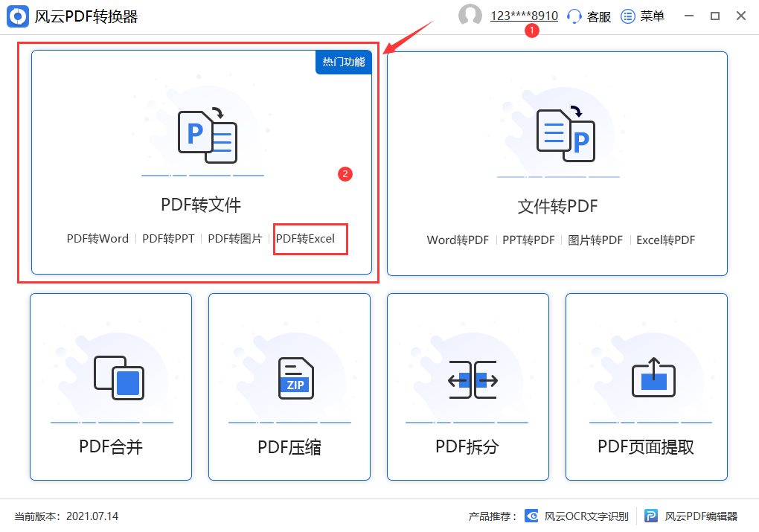Open the PDF合并 label

click(111, 446)
